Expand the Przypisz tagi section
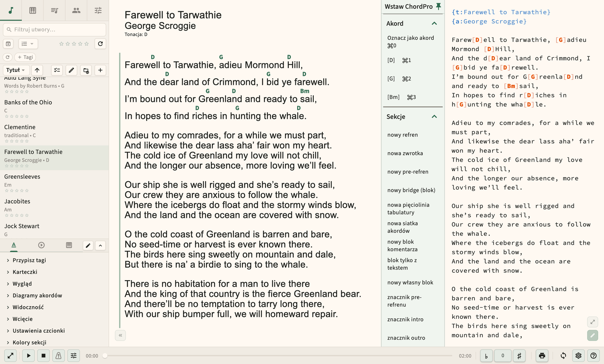The height and width of the screenshot is (364, 604). pyautogui.click(x=54, y=260)
